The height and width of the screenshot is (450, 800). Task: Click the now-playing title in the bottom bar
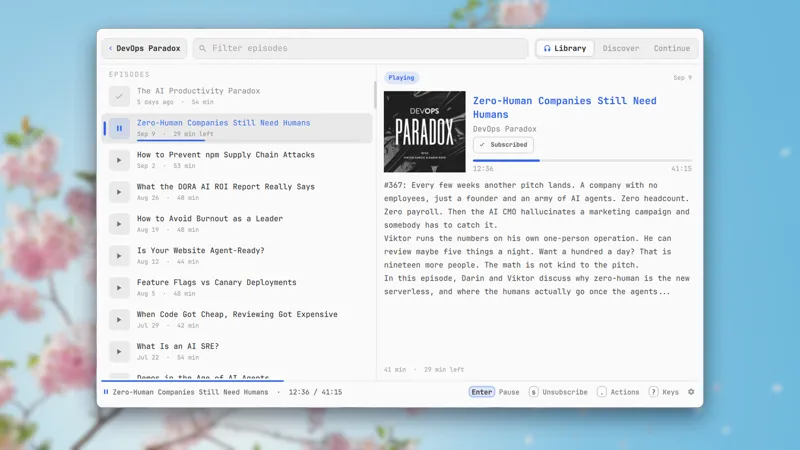coord(190,392)
